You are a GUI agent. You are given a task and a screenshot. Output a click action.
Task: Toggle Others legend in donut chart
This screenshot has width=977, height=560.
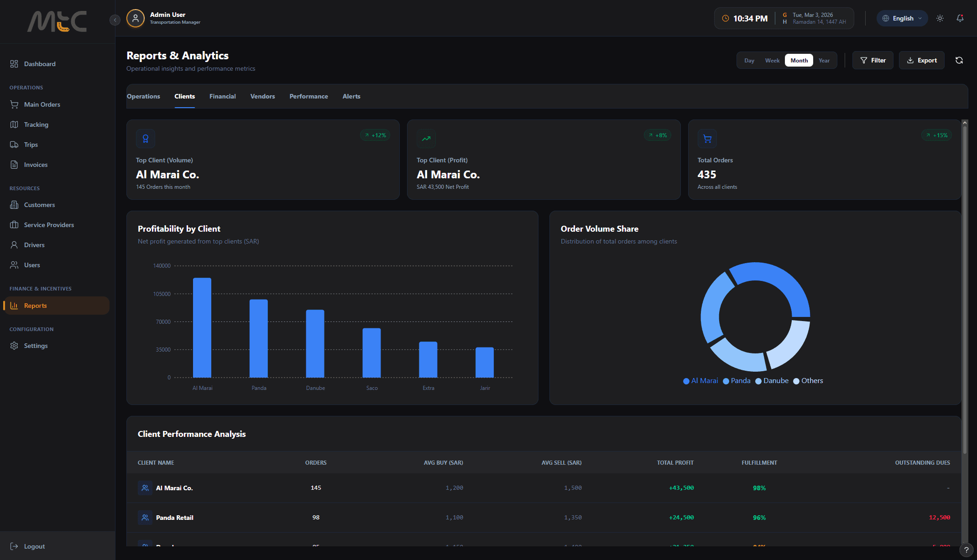(808, 381)
